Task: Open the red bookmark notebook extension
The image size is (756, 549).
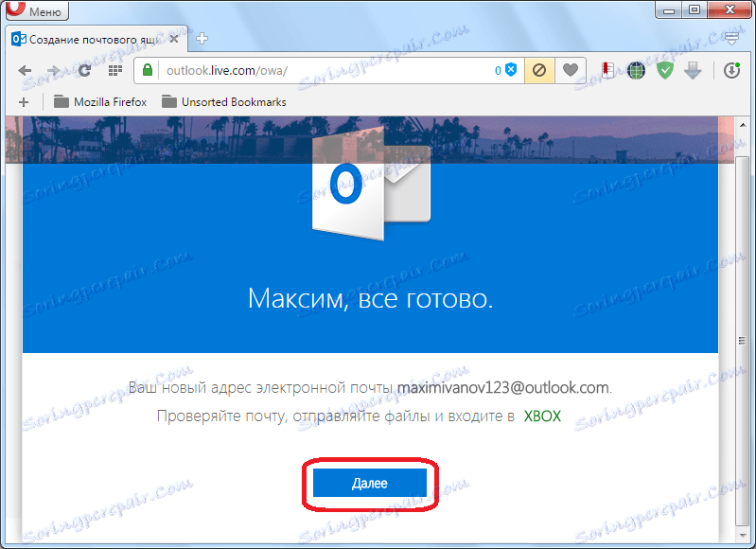Action: [x=607, y=70]
